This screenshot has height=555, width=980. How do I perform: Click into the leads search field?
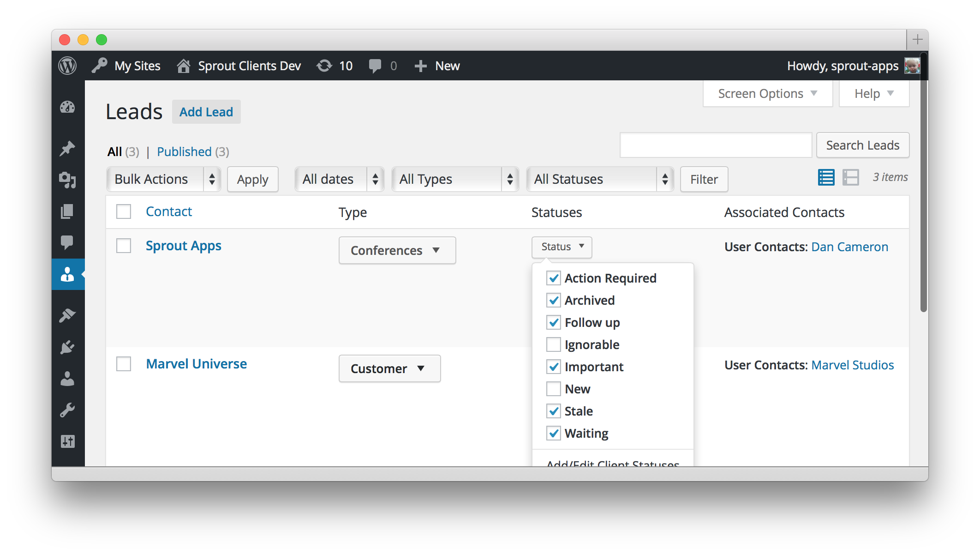716,145
